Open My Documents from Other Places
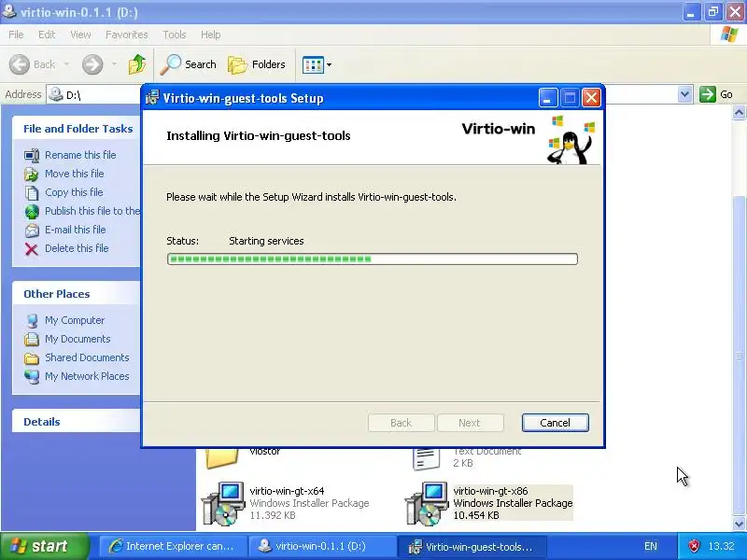This screenshot has height=560, width=747. (78, 339)
